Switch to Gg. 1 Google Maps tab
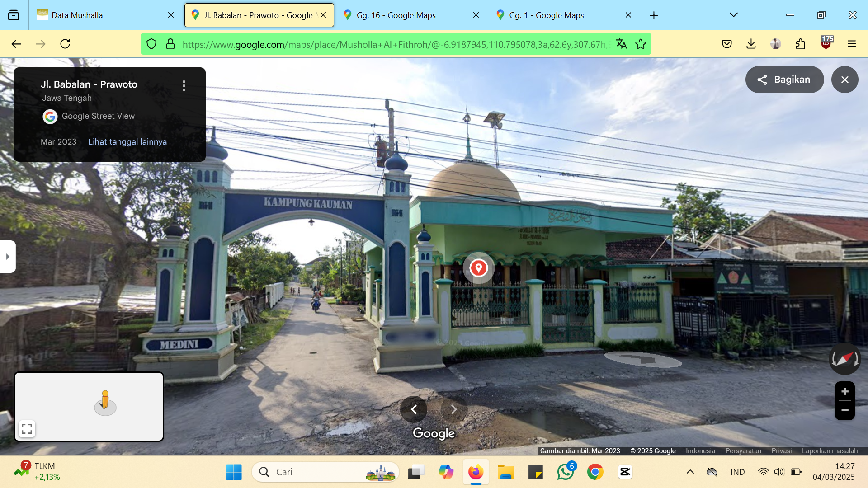Image resolution: width=868 pixels, height=488 pixels. (563, 15)
